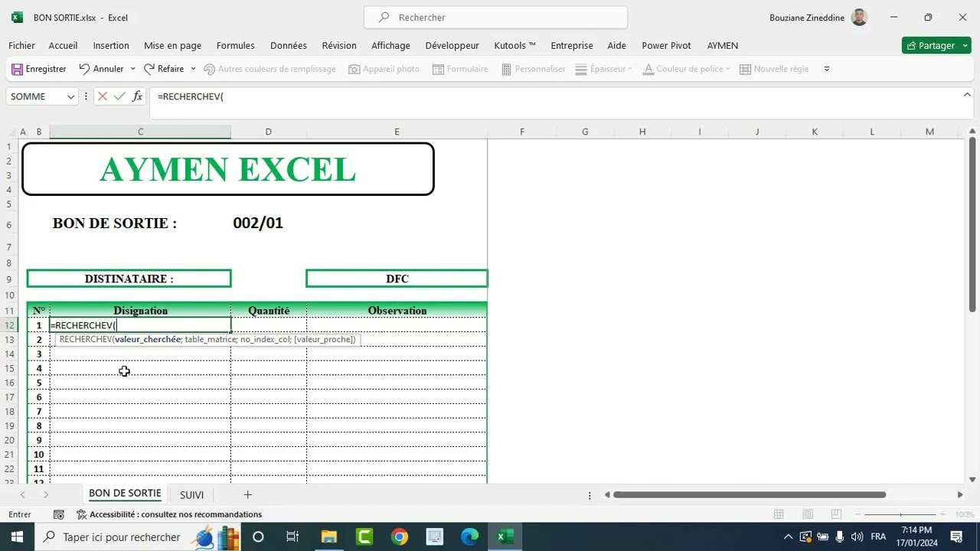Click the horizontal scrollbar thumb

point(750,495)
